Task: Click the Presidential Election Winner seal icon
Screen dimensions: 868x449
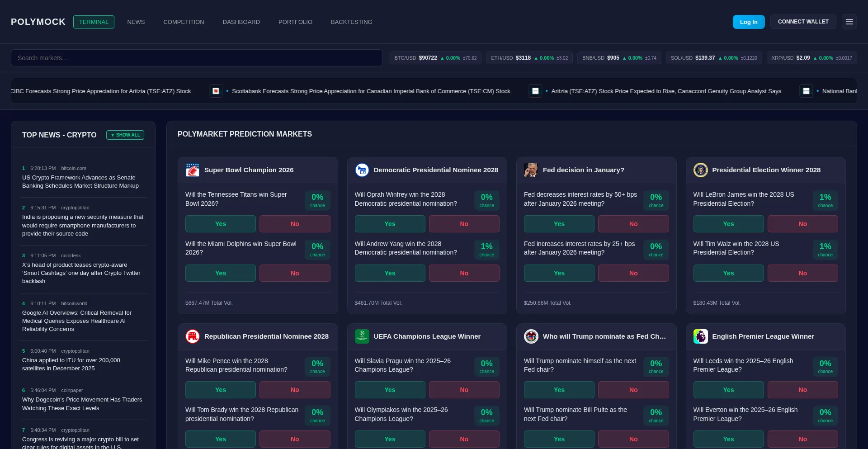Action: point(700,170)
